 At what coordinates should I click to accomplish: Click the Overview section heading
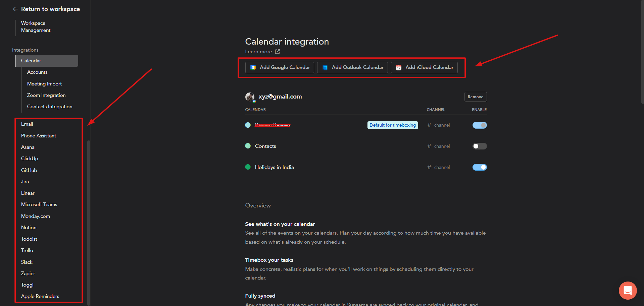(258, 205)
